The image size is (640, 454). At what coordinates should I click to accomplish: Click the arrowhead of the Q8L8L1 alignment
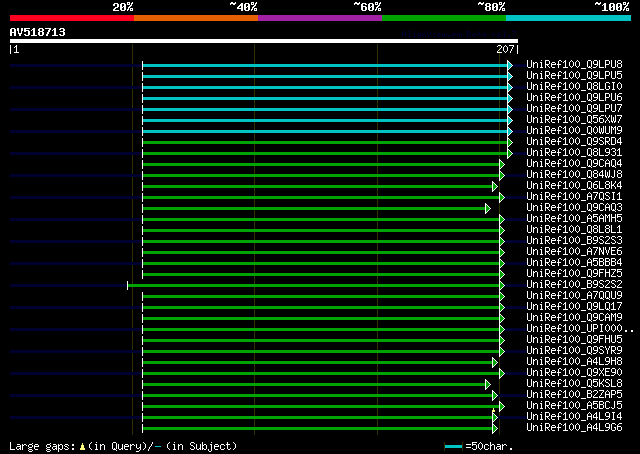tap(502, 231)
